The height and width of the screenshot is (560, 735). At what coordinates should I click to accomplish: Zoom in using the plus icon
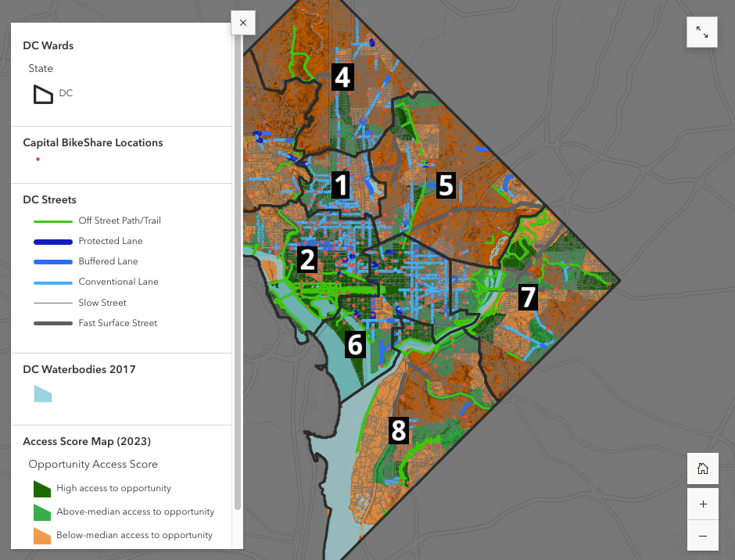(702, 503)
